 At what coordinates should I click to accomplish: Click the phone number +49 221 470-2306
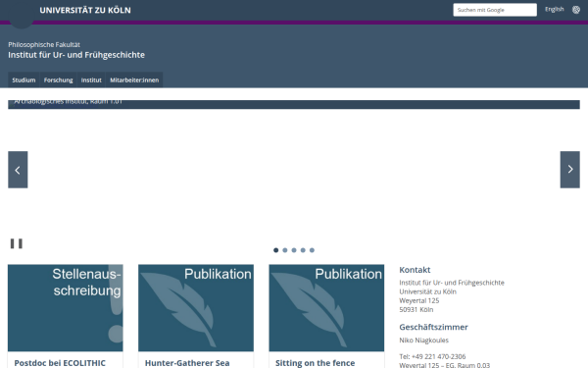438,356
